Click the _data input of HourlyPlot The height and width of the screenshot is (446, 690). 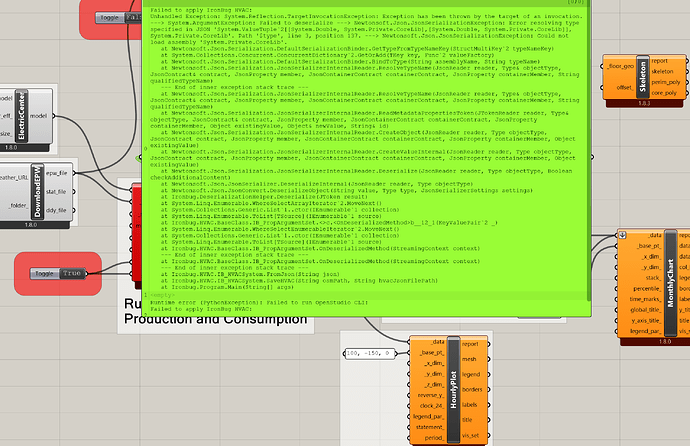click(438, 342)
